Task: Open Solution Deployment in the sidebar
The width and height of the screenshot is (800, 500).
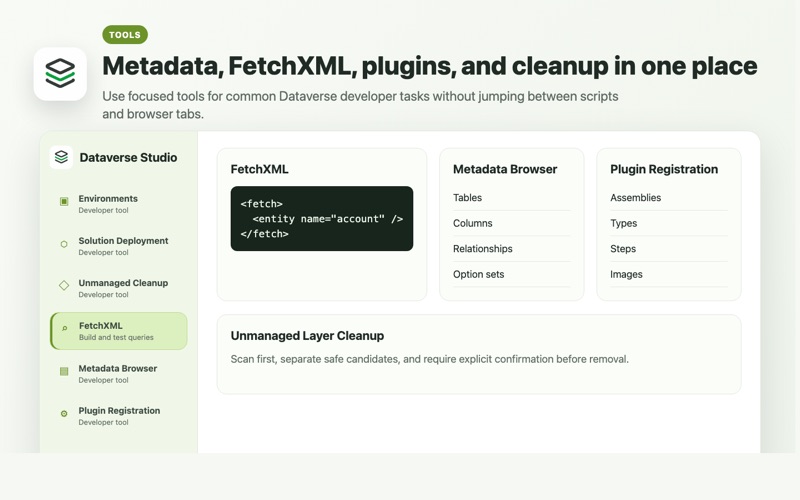Action: (x=118, y=246)
